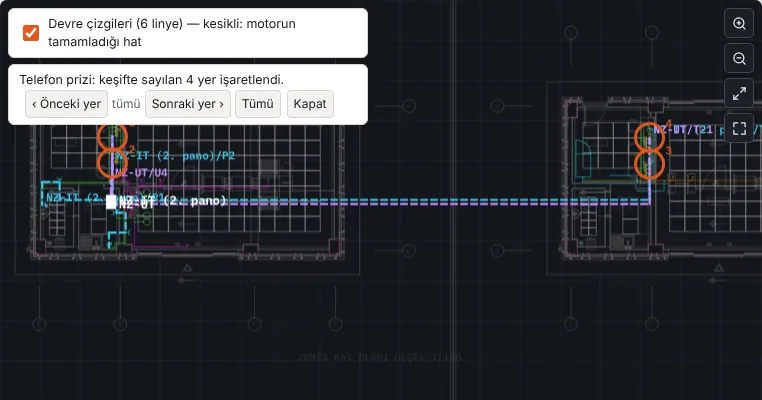
Task: Zoom in using the magnifier plus icon
Action: point(739,23)
